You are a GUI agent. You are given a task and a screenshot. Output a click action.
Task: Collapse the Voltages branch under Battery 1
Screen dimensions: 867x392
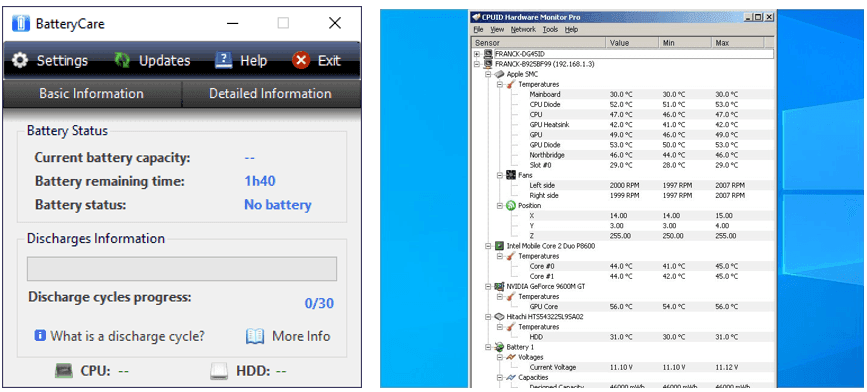pos(499,357)
